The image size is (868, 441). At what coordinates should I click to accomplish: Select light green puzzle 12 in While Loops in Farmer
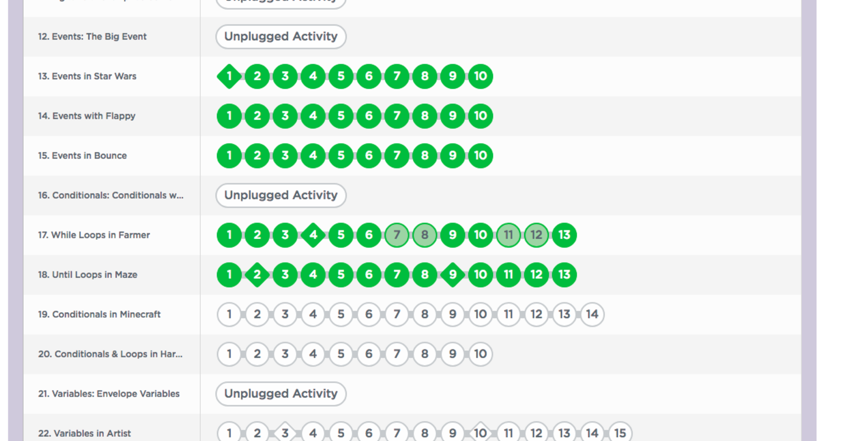536,235
